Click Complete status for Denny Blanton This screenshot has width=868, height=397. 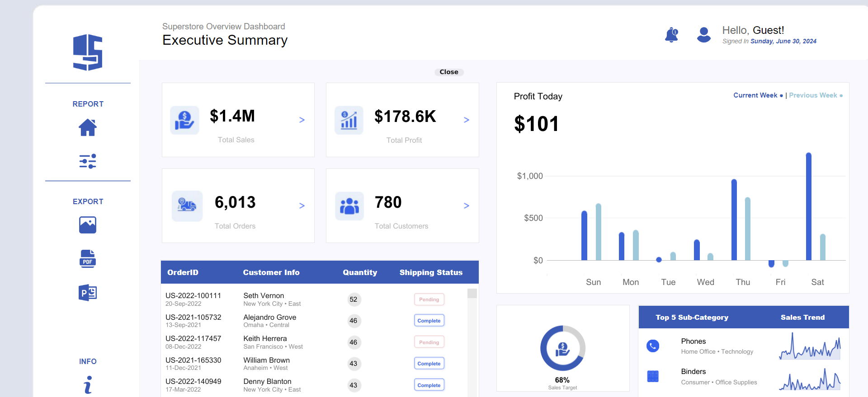click(x=429, y=385)
